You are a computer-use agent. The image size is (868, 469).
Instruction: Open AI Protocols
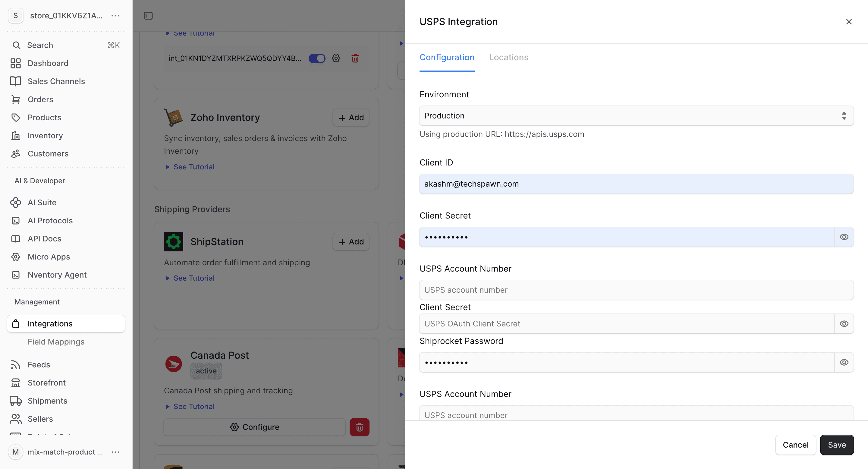click(x=66, y=221)
